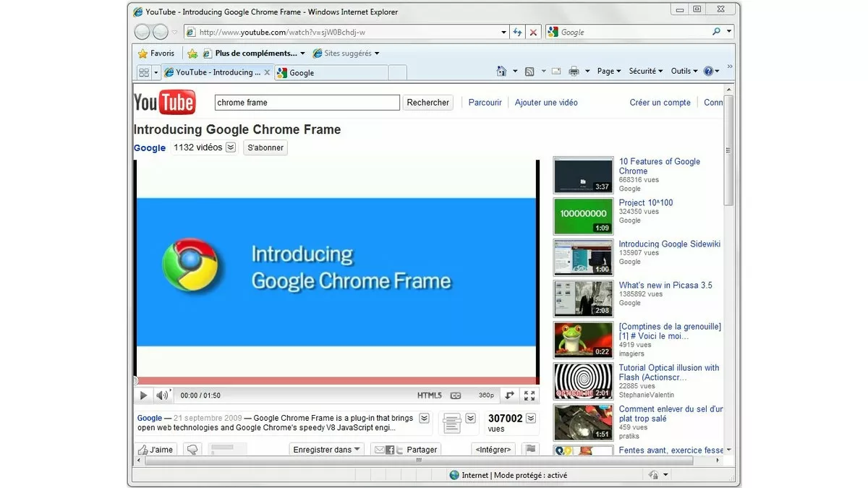The width and height of the screenshot is (868, 488).
Task: Select 360p video quality
Action: tap(486, 395)
